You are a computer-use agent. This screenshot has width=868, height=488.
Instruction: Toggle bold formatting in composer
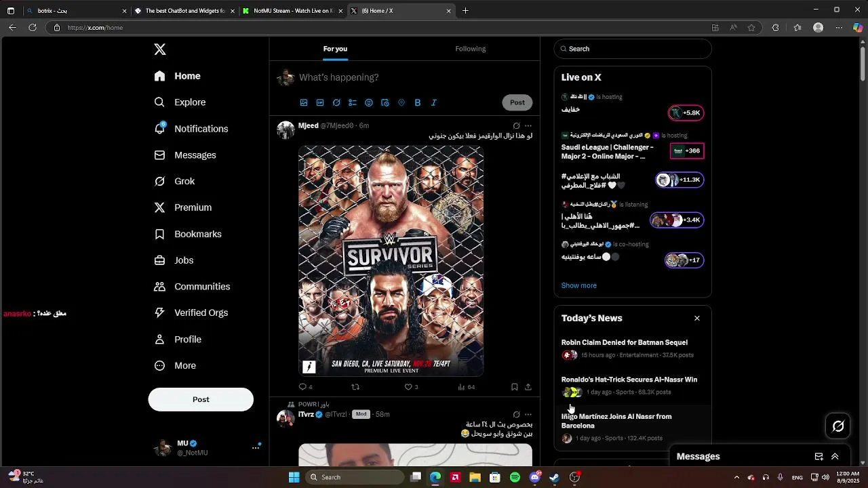coord(418,102)
